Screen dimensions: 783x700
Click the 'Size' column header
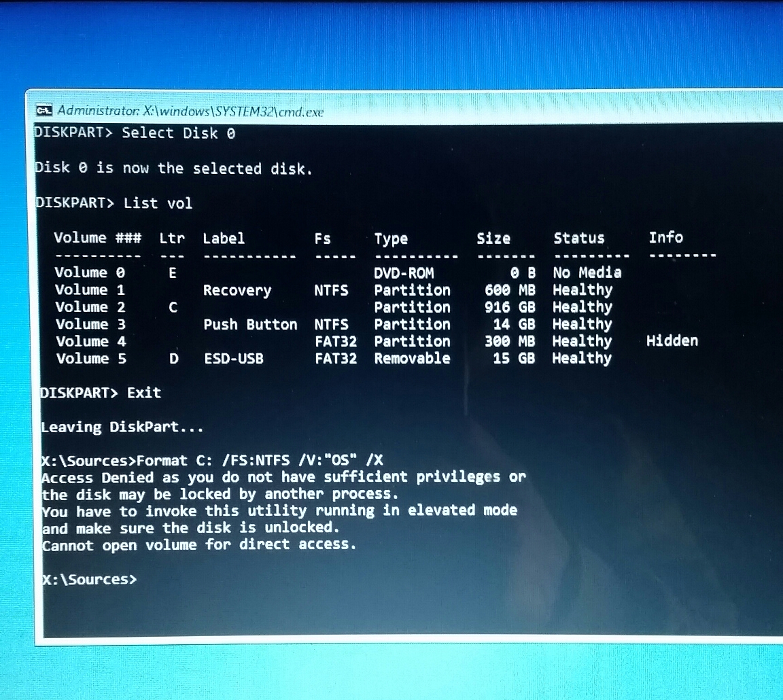point(493,238)
